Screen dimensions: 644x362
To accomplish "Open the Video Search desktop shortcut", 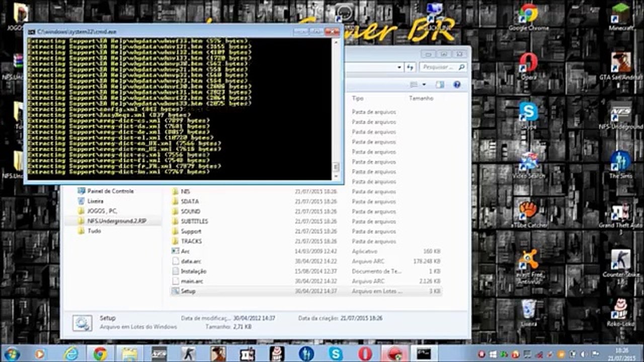I will (528, 165).
